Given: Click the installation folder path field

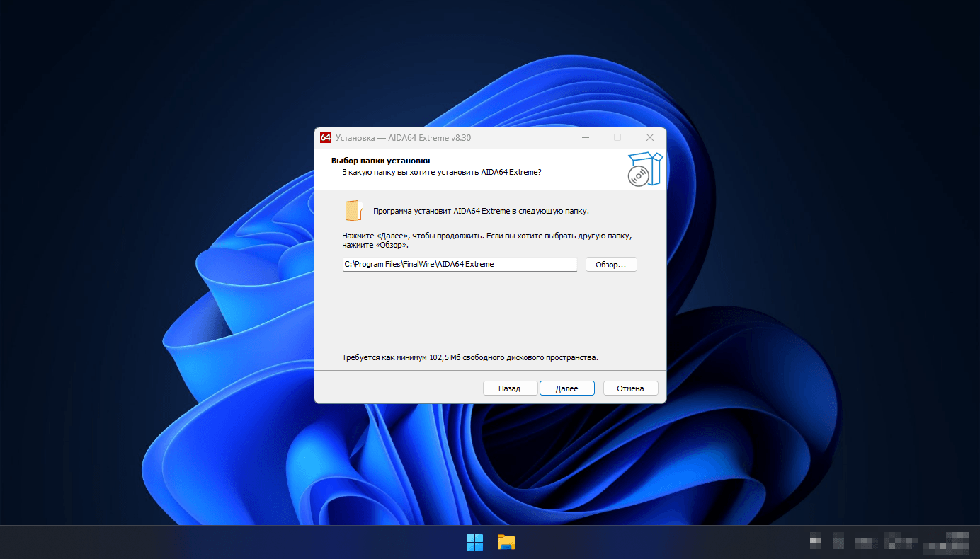Looking at the screenshot, I should 460,265.
